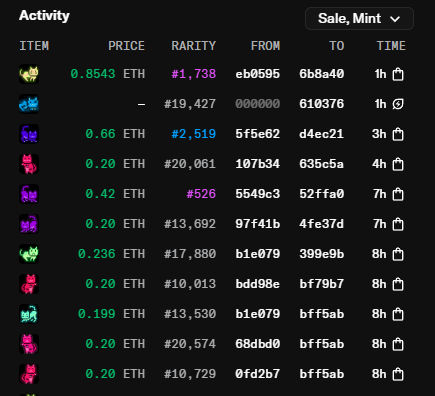Click the sale bag icon in the 4fe37d row
Screen dimensions: 435x396
[398, 224]
